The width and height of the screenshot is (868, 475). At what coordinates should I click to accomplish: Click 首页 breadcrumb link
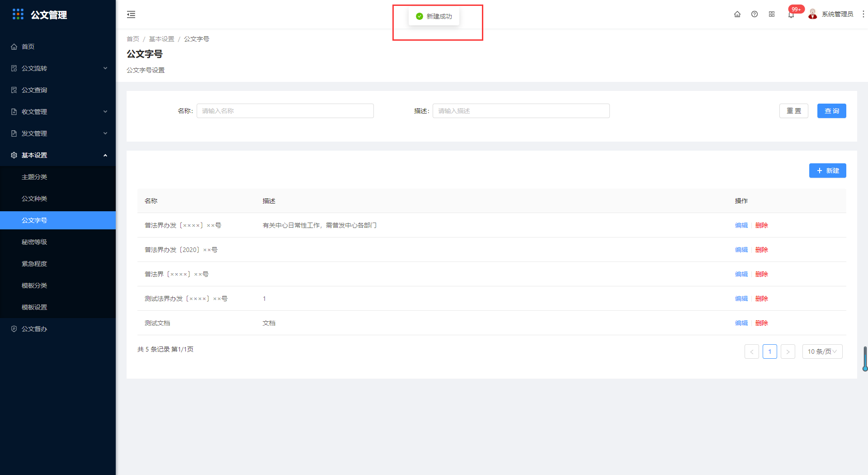[x=133, y=39]
